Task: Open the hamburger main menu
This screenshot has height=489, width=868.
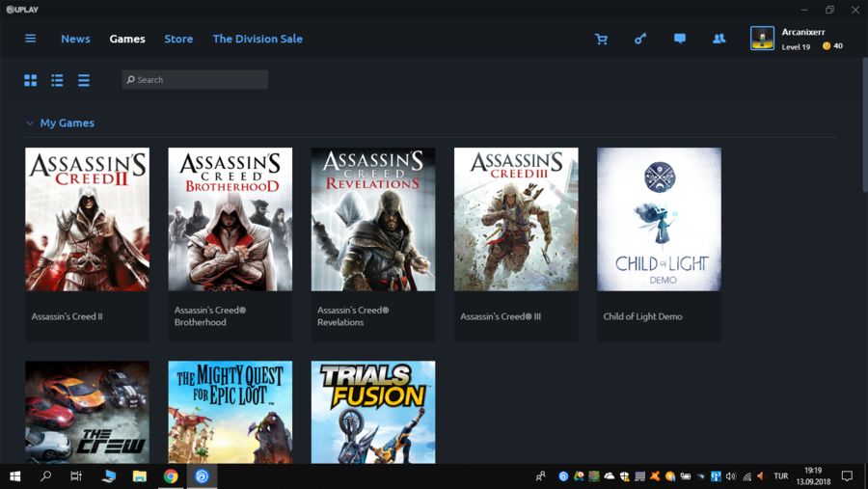Action: point(31,39)
